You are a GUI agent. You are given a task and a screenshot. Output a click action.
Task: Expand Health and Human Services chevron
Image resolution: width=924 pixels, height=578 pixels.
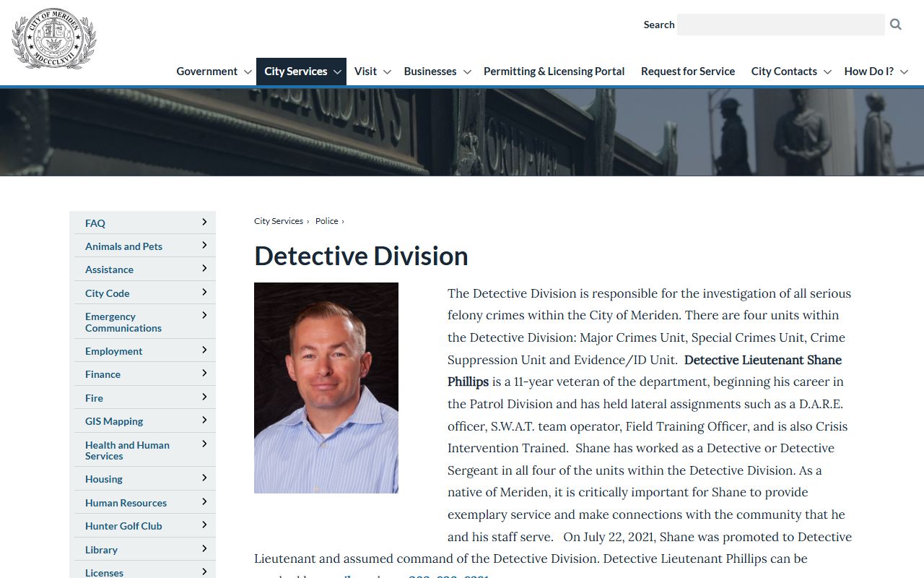coord(204,444)
